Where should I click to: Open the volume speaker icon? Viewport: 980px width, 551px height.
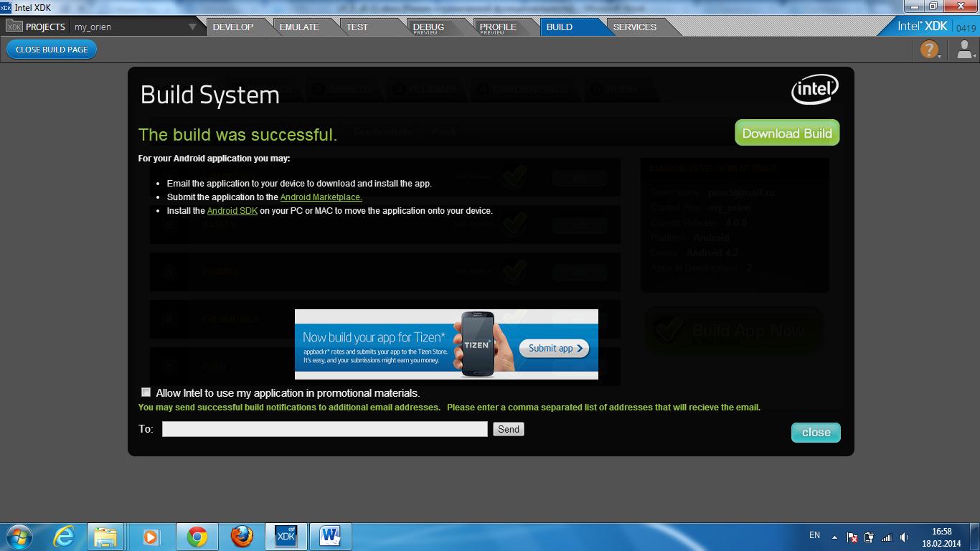[x=904, y=537]
